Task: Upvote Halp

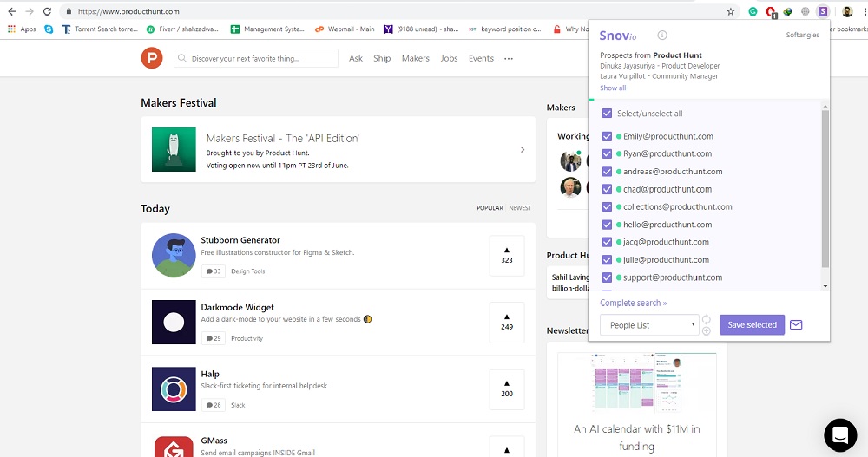Action: click(507, 388)
